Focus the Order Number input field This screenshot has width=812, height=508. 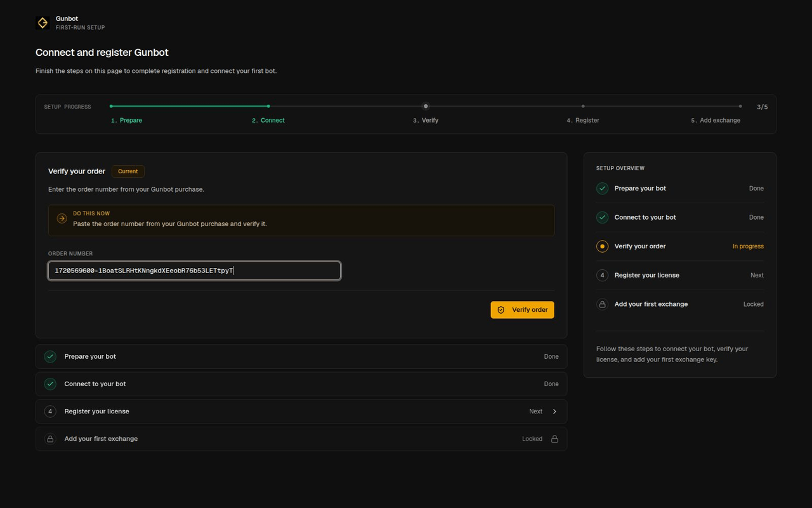tap(194, 271)
